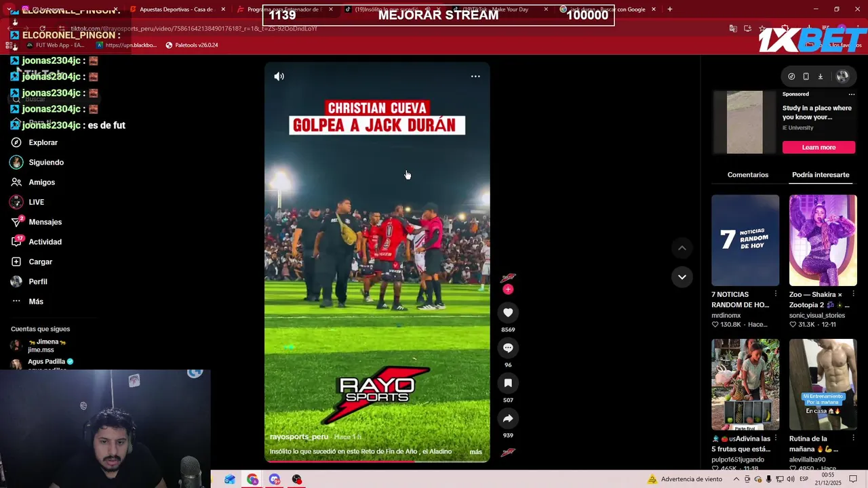Open the Rayo Sports creator avatar
The height and width of the screenshot is (488, 868).
tap(508, 278)
